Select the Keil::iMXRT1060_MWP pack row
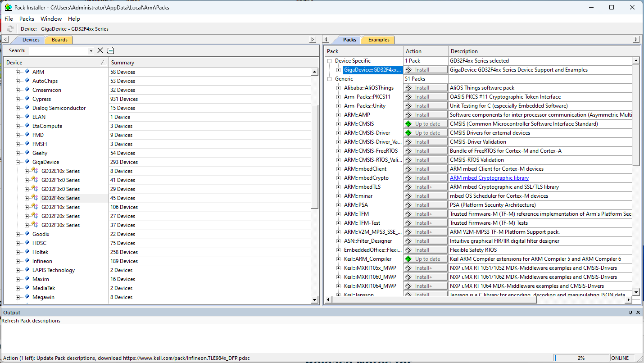This screenshot has width=644, height=363. pyautogui.click(x=370, y=277)
